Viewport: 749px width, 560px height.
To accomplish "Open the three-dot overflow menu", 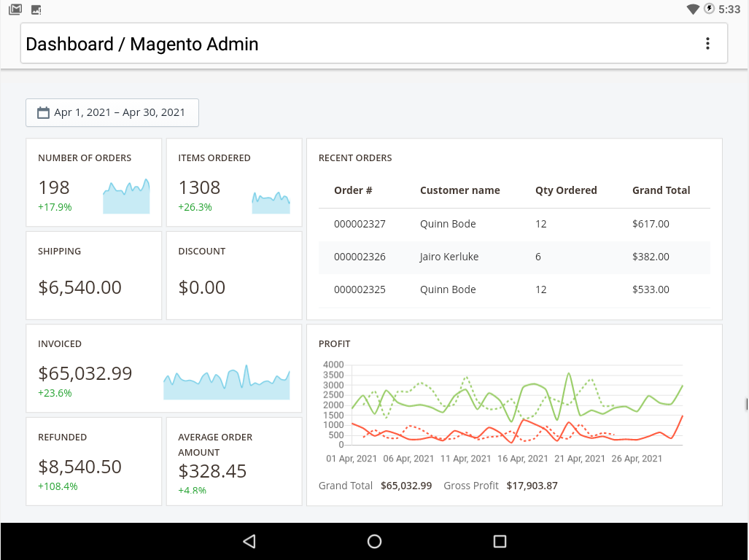I will tap(707, 44).
